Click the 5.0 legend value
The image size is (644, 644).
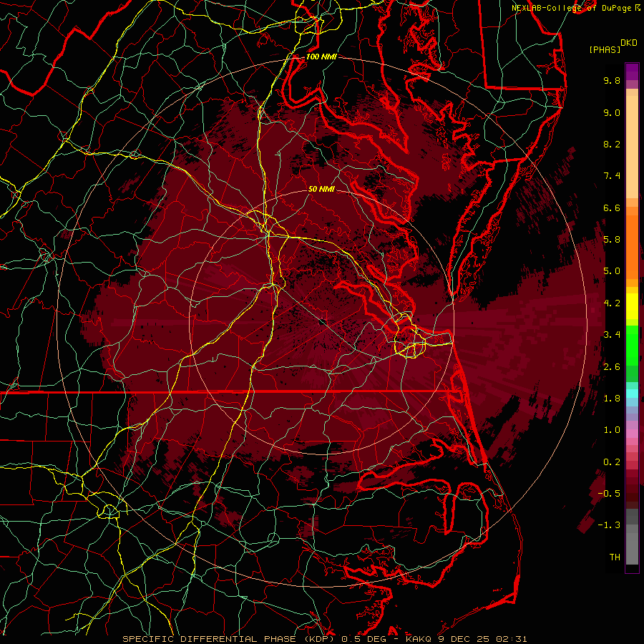[612, 271]
